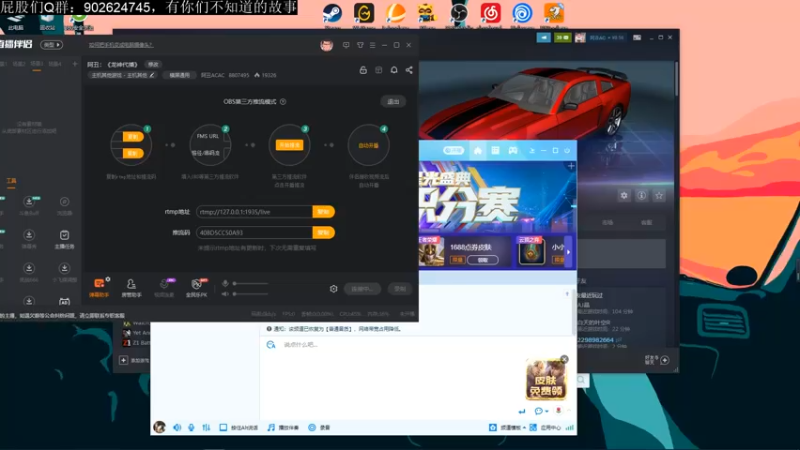Click the chat message input box
Image resolution: width=800 pixels, height=450 pixels.
(418, 345)
